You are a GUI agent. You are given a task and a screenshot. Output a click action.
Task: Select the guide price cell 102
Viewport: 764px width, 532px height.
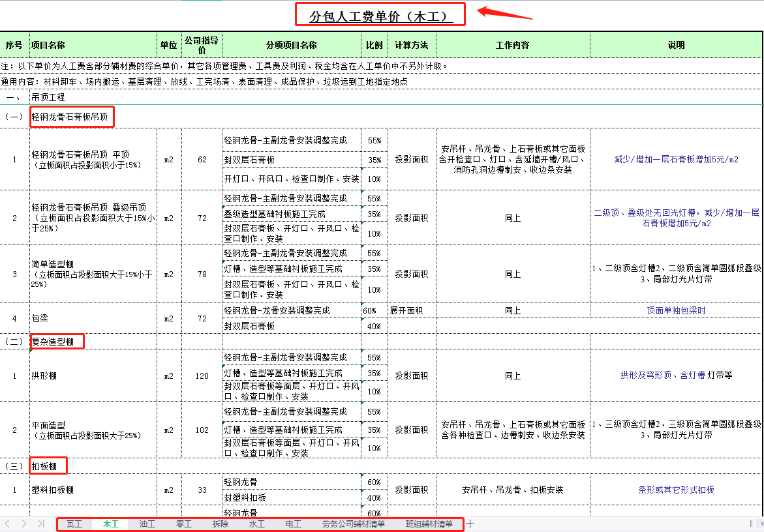(202, 430)
